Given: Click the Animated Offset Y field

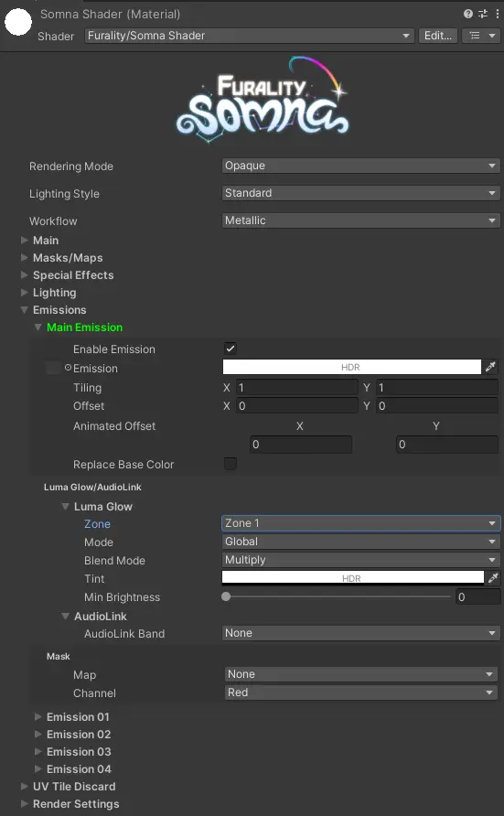Looking at the screenshot, I should 447,445.
